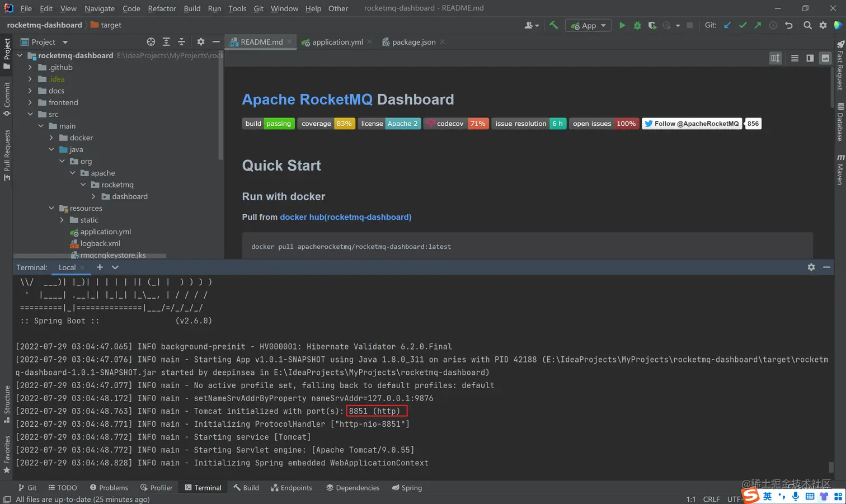Show editor and preview split view
The width and height of the screenshot is (846, 504).
[810, 58]
